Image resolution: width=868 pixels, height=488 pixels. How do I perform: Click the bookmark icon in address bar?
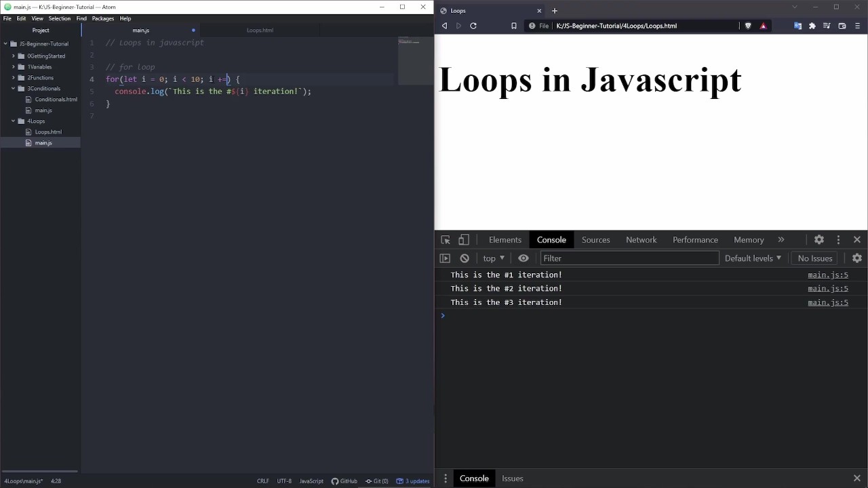(514, 26)
